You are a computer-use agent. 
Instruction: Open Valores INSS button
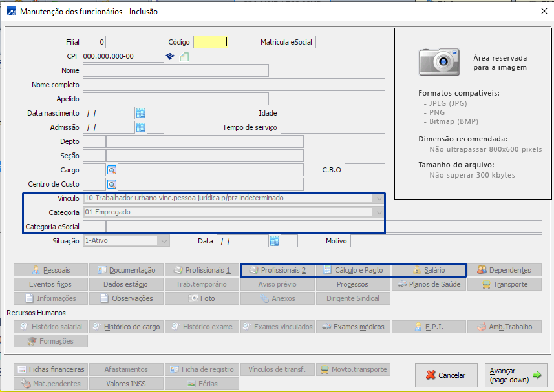click(x=126, y=384)
